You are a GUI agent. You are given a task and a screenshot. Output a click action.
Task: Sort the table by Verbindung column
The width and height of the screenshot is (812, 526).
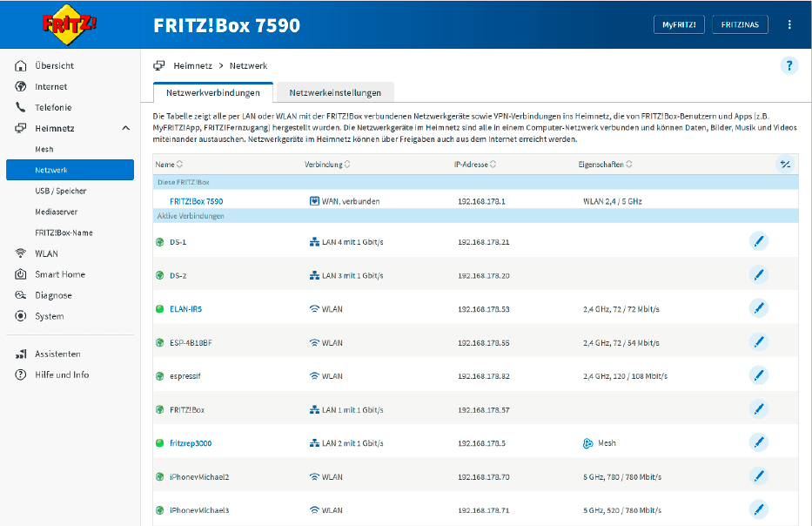327,165
